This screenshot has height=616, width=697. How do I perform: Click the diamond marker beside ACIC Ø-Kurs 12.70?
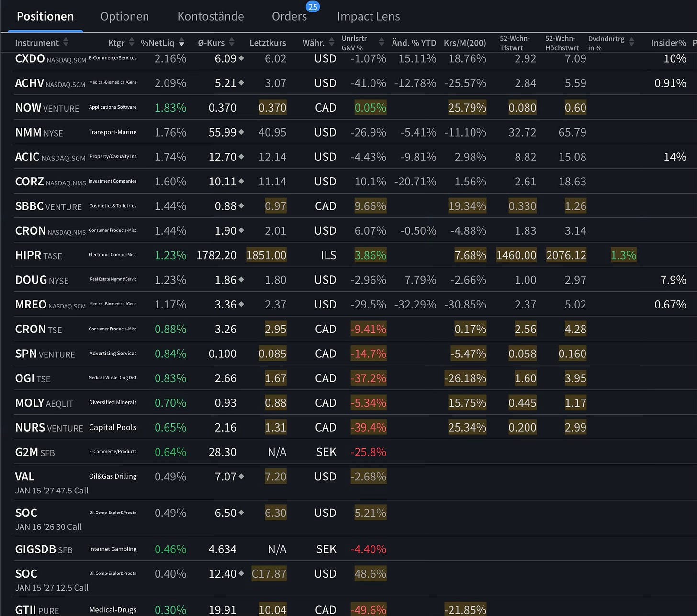(241, 156)
